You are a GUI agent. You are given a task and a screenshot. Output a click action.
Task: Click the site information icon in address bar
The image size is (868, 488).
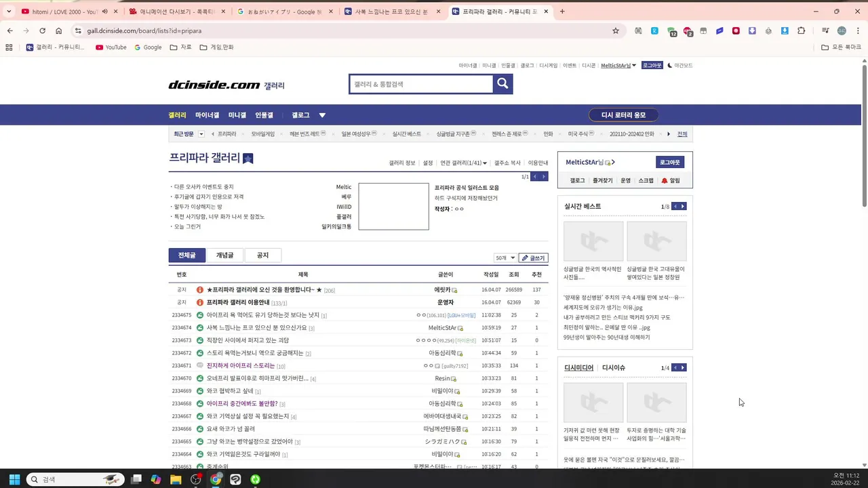(x=78, y=30)
